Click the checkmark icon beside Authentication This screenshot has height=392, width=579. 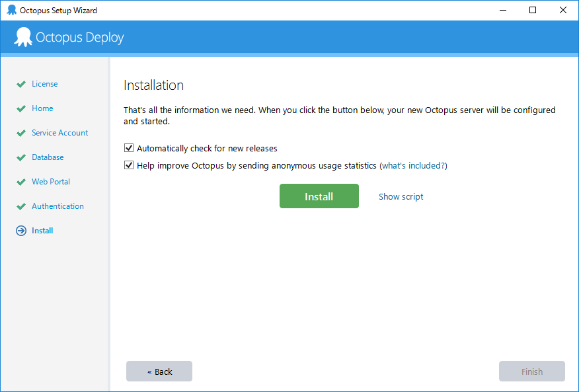point(21,206)
